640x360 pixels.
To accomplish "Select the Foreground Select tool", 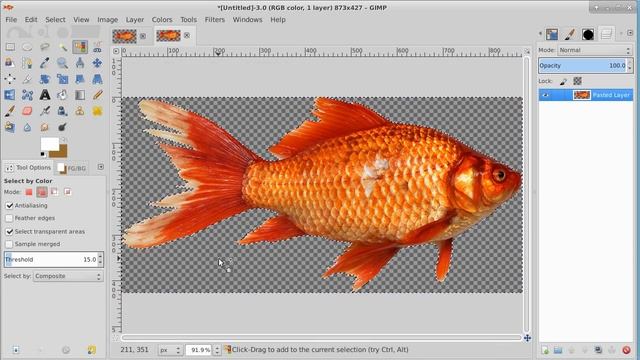I will coord(10,63).
